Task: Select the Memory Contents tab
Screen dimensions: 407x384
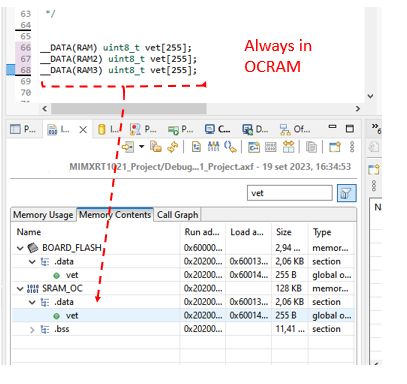Action: coord(115,215)
